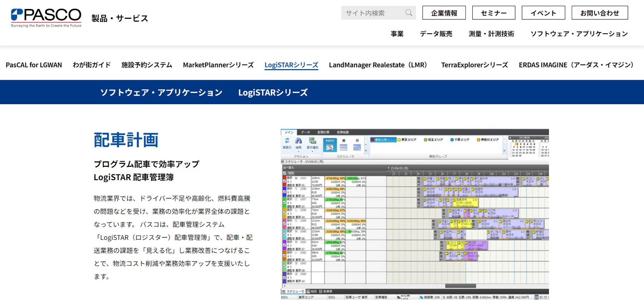Click the PASCO logo
This screenshot has width=644, height=305.
(46, 18)
